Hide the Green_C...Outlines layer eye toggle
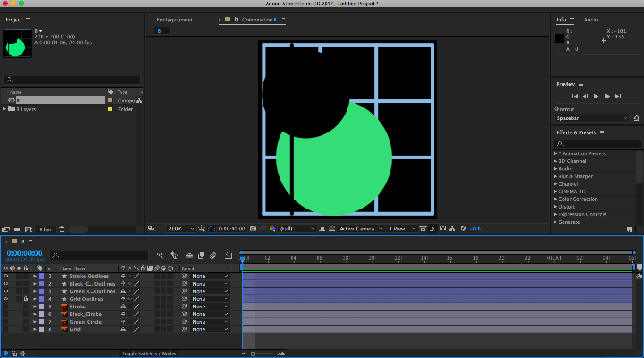 [x=6, y=291]
